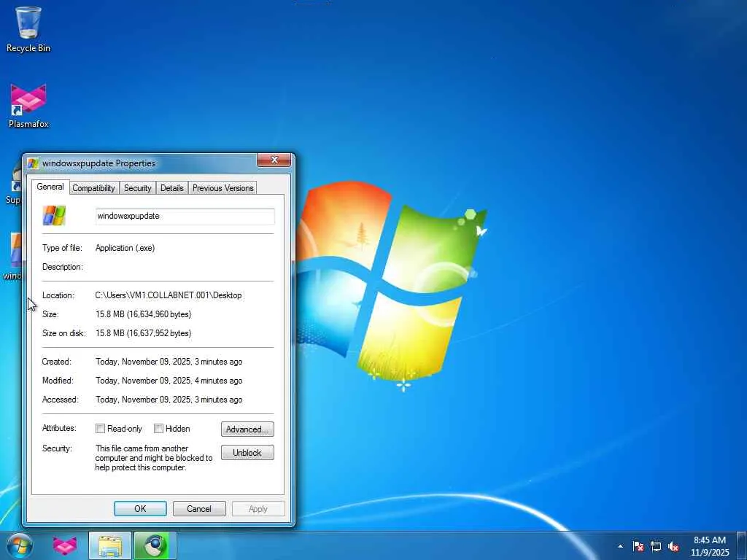Click the Cancel button

tap(199, 508)
